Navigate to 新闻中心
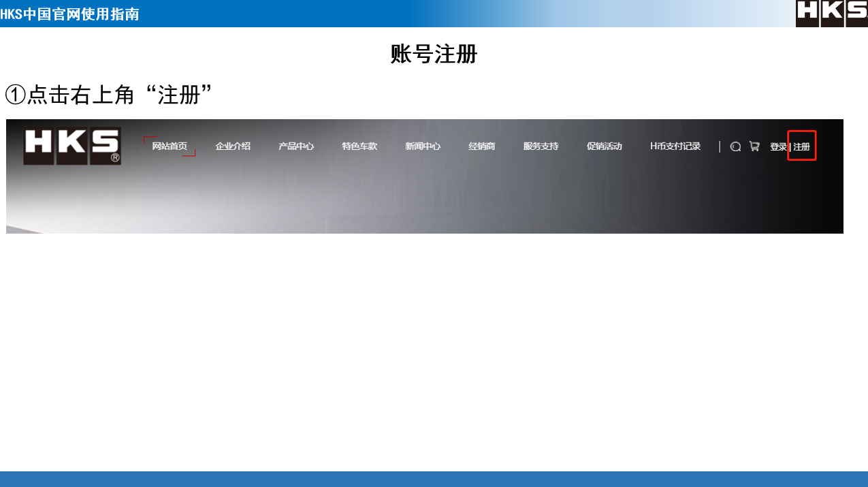 point(423,146)
